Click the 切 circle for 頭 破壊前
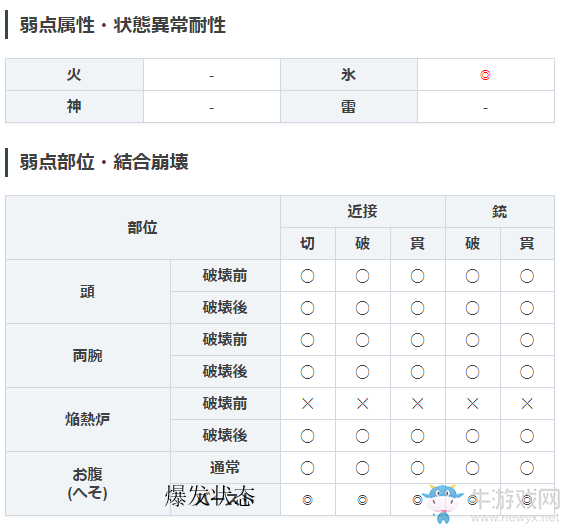 [307, 276]
